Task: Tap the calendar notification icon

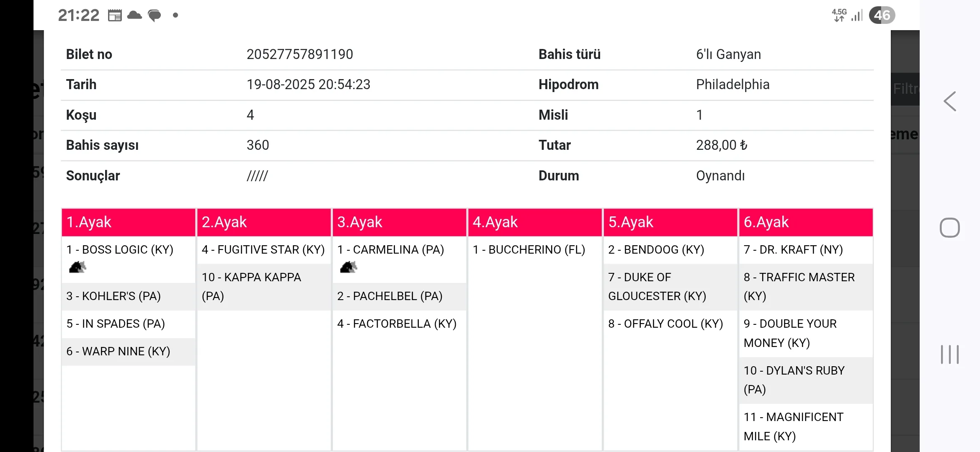Action: 114,15
